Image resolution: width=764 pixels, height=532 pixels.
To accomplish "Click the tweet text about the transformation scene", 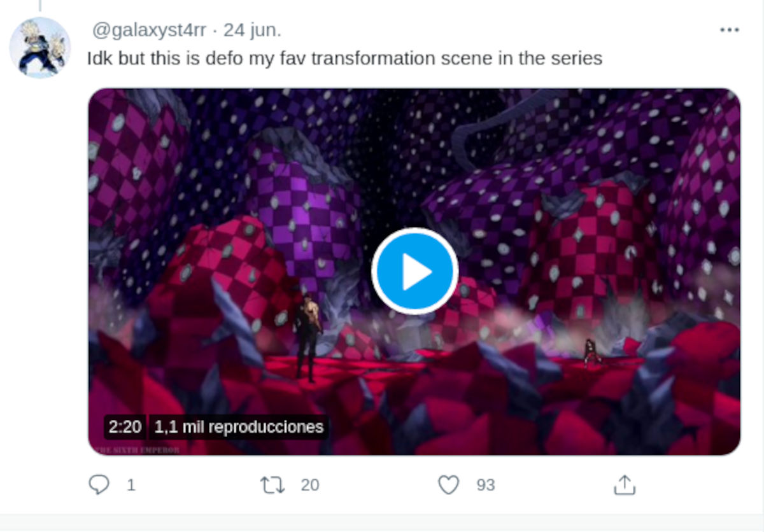I will (344, 59).
